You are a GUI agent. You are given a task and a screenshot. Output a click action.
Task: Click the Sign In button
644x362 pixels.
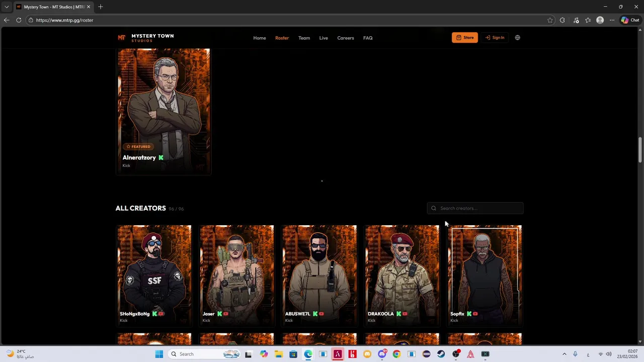pos(495,38)
